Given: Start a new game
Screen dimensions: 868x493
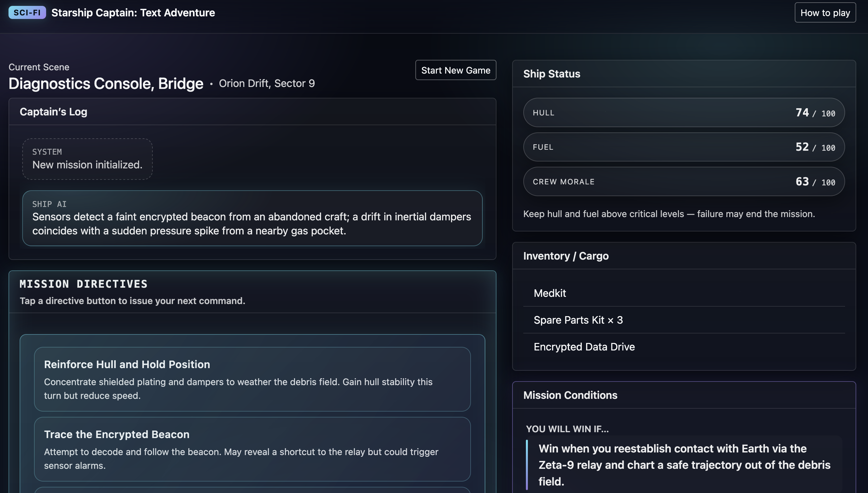Looking at the screenshot, I should point(456,70).
